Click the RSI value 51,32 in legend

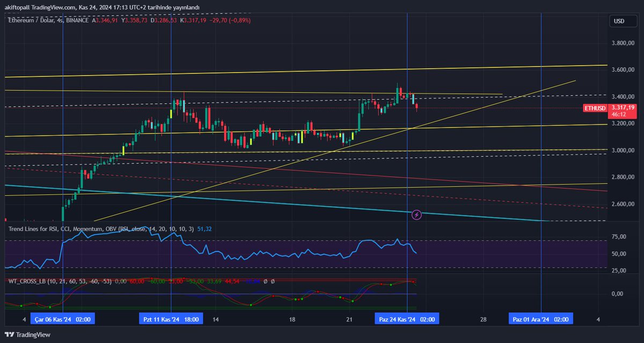point(204,229)
